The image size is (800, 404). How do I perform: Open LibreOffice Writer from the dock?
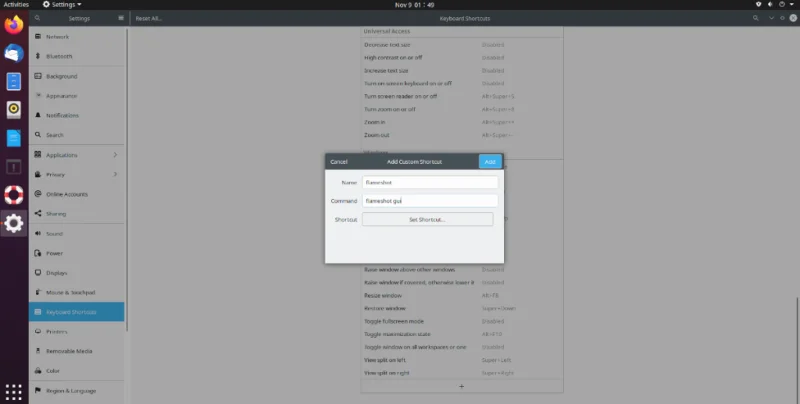pos(14,138)
